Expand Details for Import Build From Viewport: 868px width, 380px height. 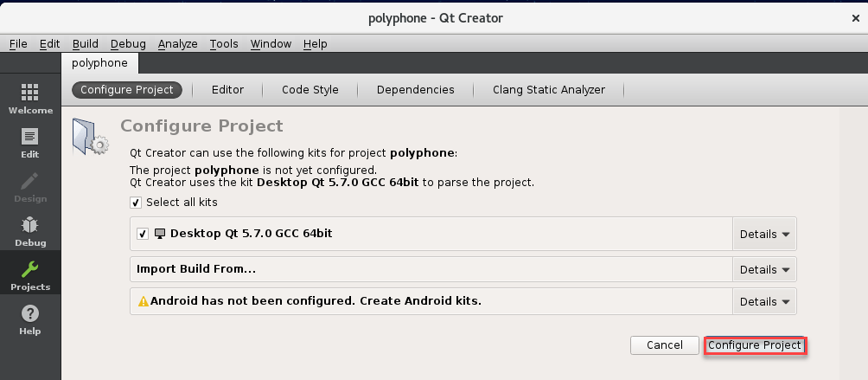(764, 270)
